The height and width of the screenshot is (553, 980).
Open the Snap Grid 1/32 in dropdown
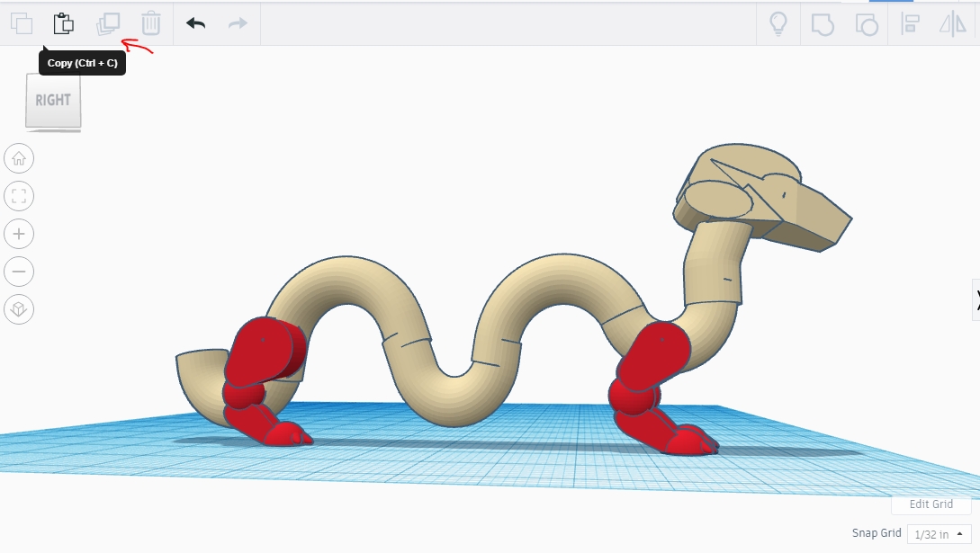(939, 533)
